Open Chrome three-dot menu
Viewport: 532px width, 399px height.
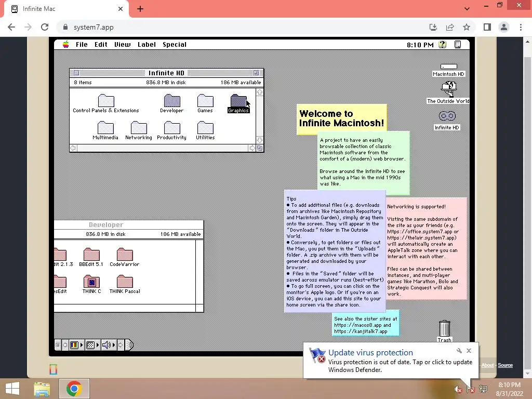(x=521, y=27)
